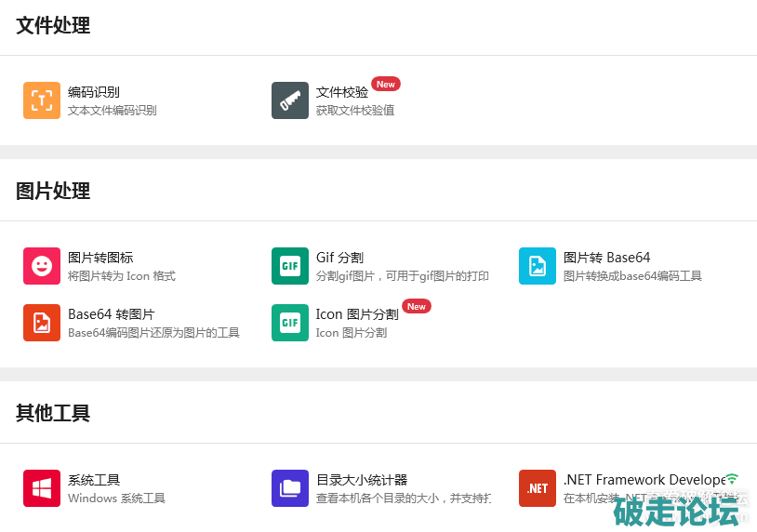Open the 文件校验 tool title
Screen dimensions: 757x532
342,92
